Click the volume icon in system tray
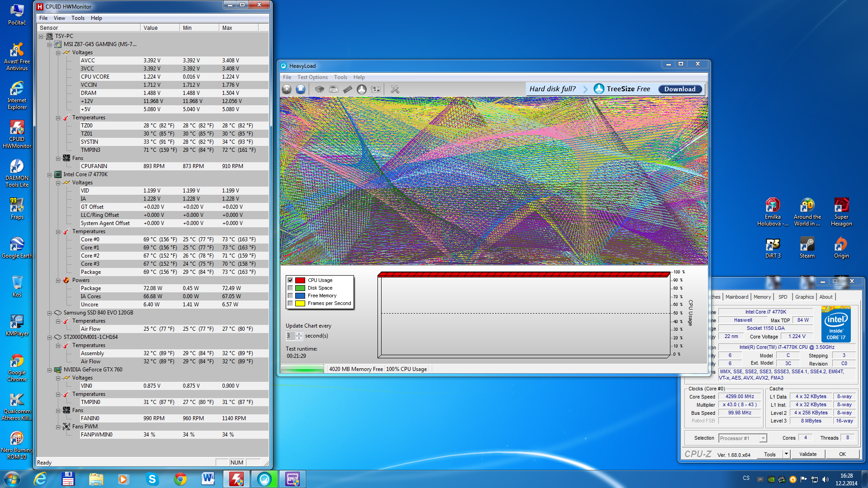 (826, 479)
